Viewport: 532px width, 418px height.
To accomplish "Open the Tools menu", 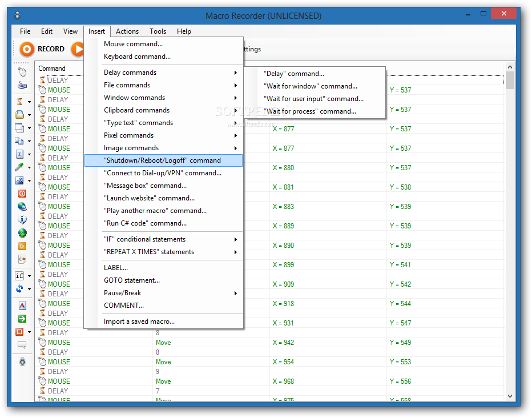I will (x=158, y=31).
